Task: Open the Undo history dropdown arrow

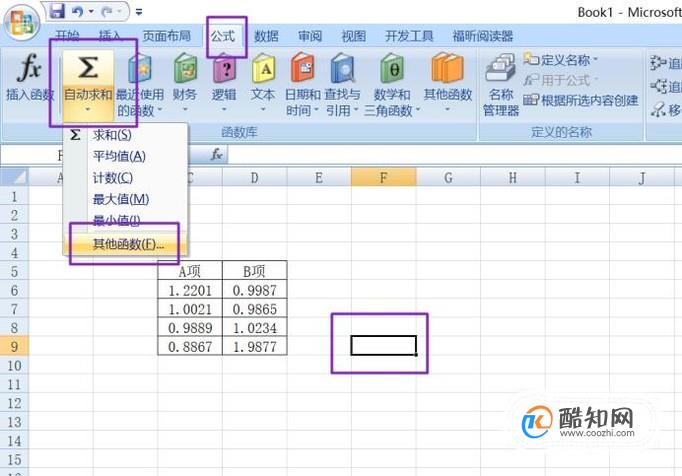Action: click(91, 11)
